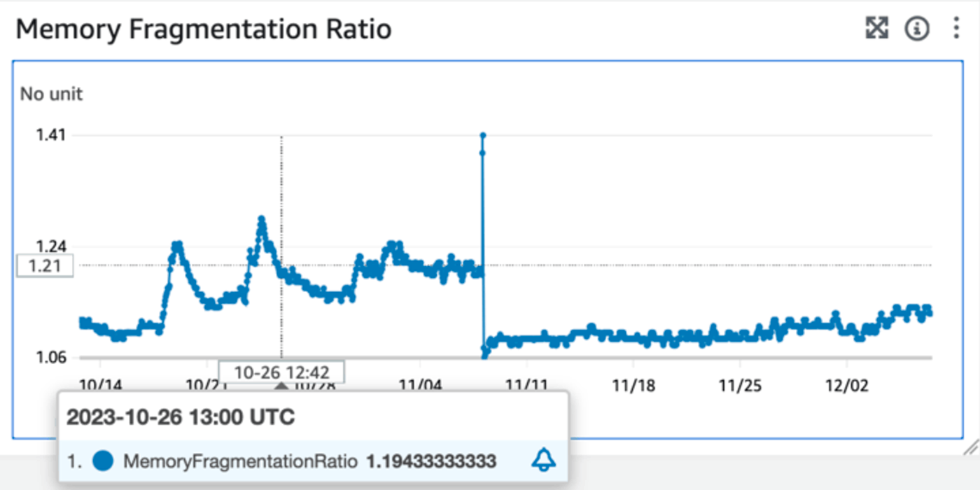Click the alarm bell icon in tooltip
Screen dimensions: 980x490
[x=544, y=461]
